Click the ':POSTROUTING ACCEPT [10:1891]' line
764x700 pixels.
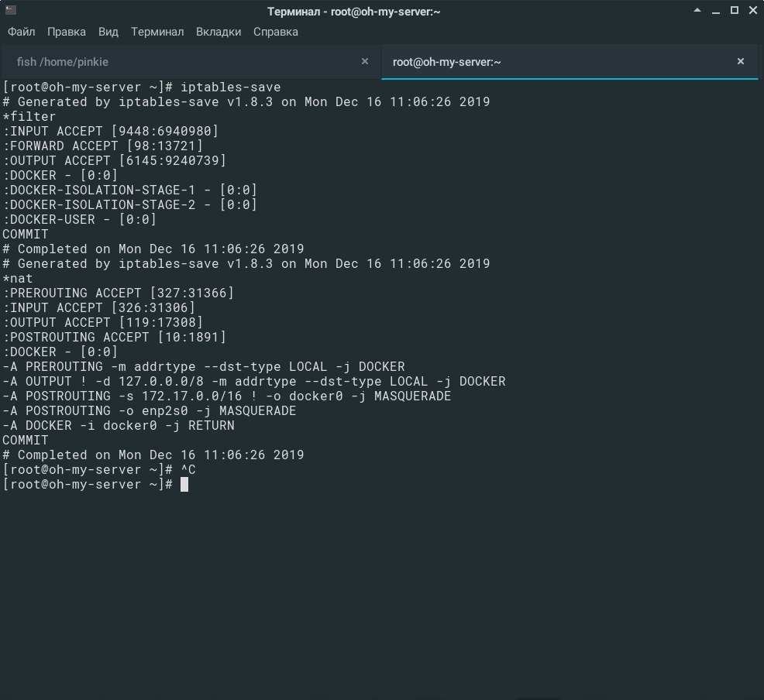click(115, 338)
